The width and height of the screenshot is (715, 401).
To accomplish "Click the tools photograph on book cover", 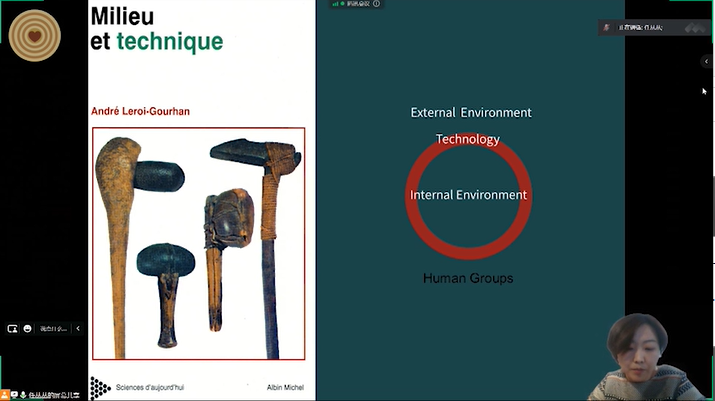I will 198,244.
